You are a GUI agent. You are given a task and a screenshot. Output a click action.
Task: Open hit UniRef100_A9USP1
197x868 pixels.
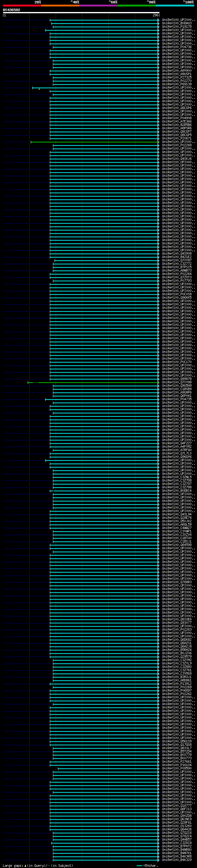(x=177, y=74)
